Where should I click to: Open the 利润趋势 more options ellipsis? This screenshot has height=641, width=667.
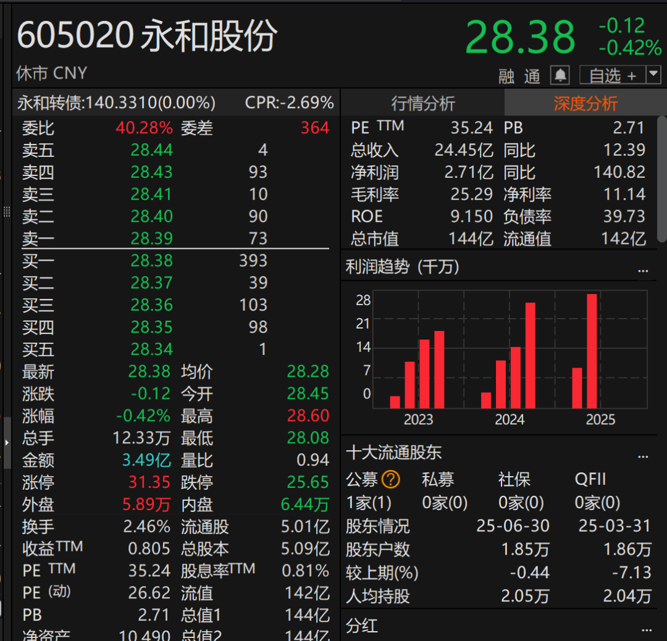point(643,269)
